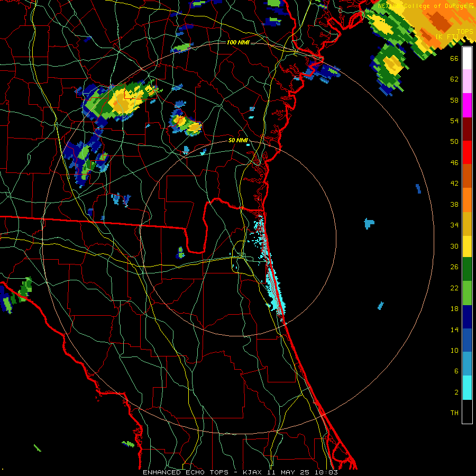Click the cyan legend swatch
The image size is (476, 476).
pyautogui.click(x=467, y=388)
